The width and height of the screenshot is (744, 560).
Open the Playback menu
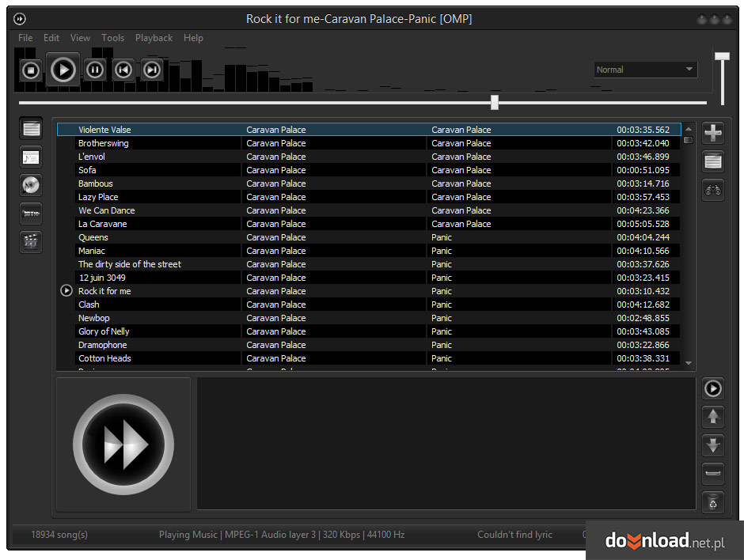coord(154,38)
